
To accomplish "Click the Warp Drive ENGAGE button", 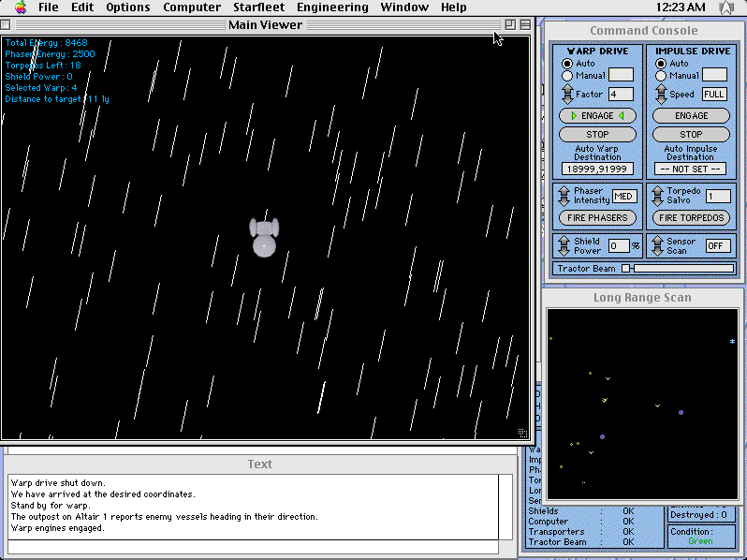I will click(x=597, y=116).
